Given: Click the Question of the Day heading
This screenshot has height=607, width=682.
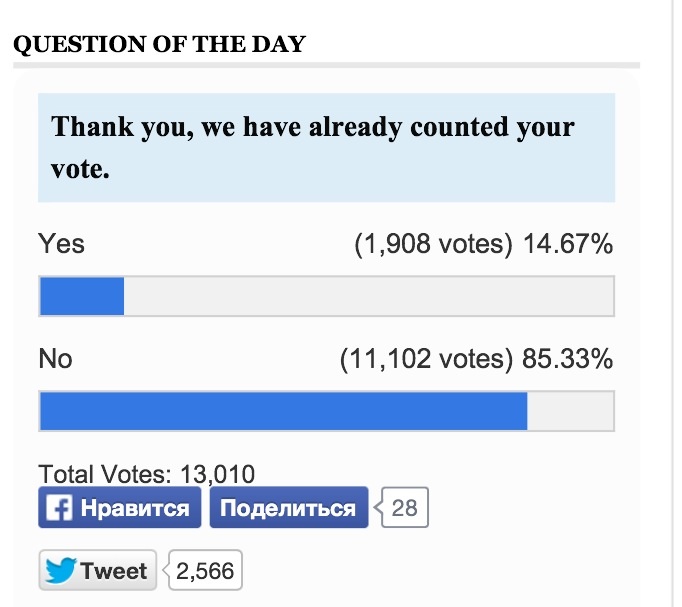Looking at the screenshot, I should [160, 44].
